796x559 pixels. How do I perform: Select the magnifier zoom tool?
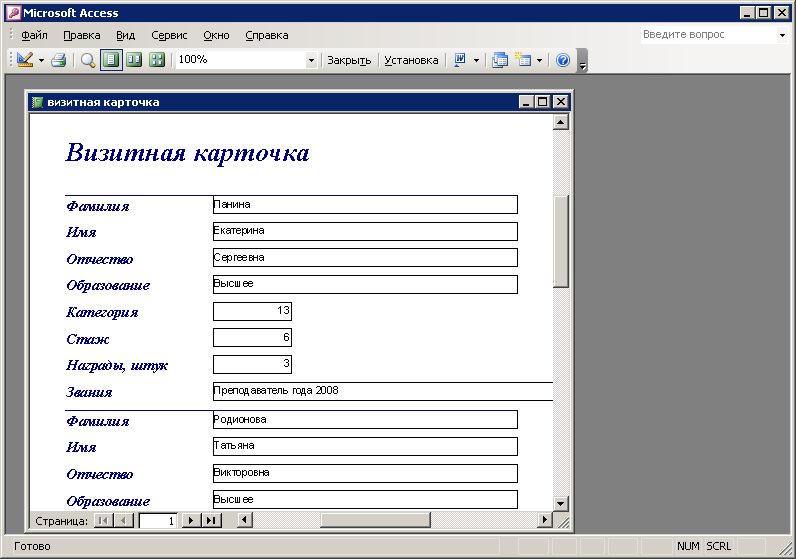(x=88, y=60)
